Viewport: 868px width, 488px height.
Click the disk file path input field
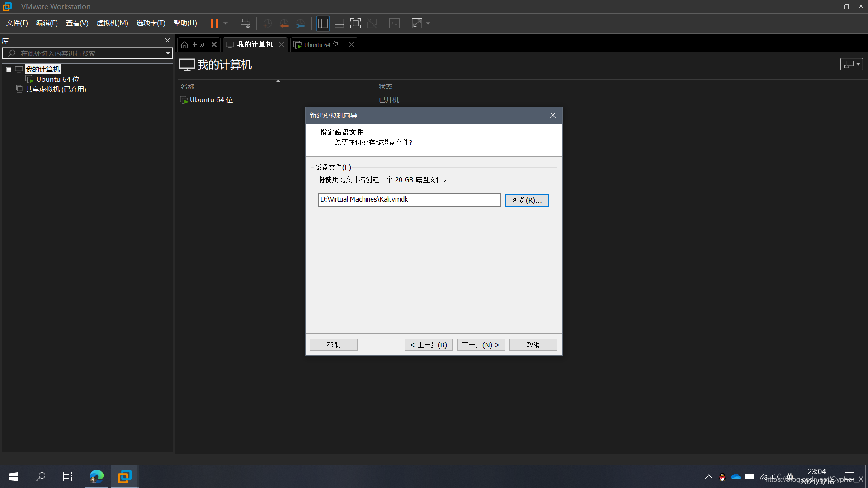[x=409, y=200]
